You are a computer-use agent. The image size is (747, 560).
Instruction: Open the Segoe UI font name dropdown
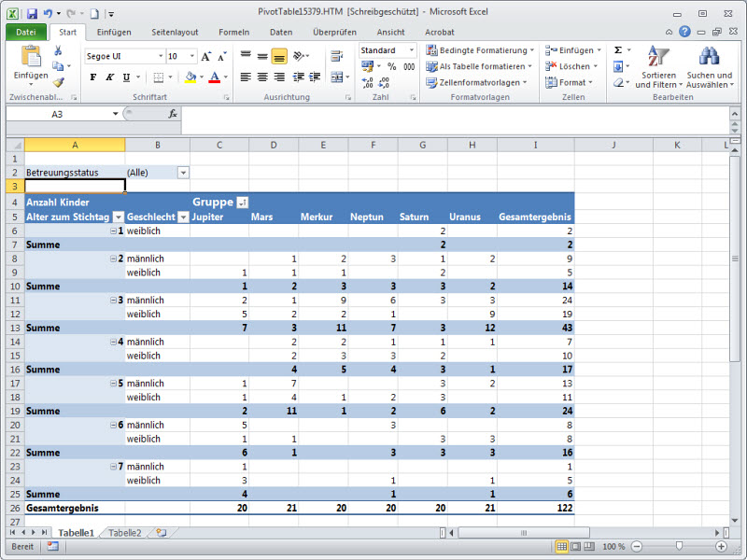[161, 56]
